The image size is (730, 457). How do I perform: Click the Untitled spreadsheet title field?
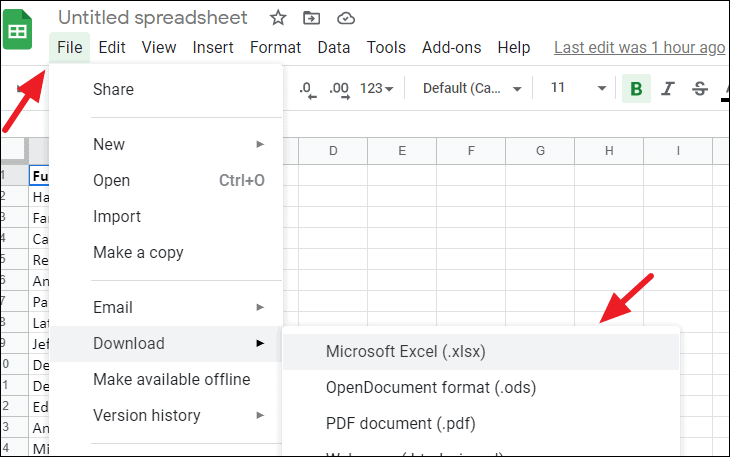pyautogui.click(x=153, y=18)
